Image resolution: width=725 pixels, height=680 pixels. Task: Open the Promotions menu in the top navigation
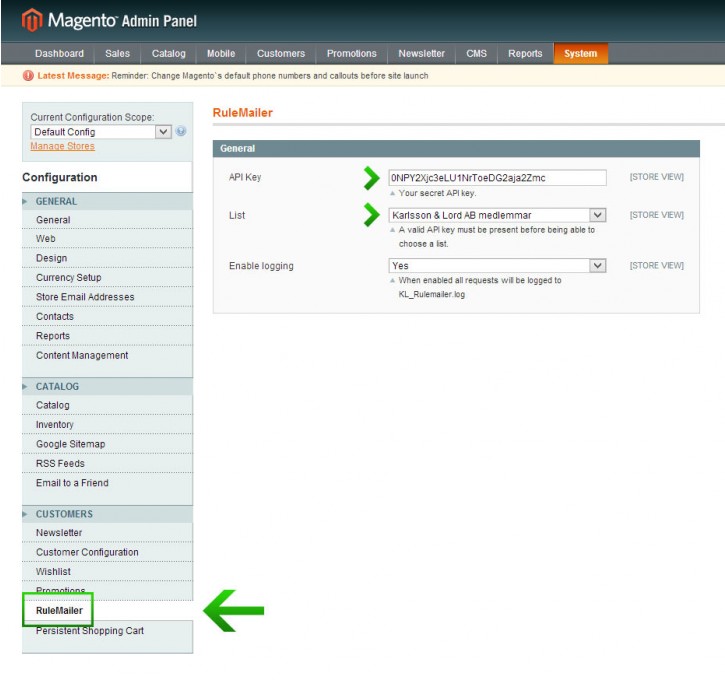[x=351, y=54]
